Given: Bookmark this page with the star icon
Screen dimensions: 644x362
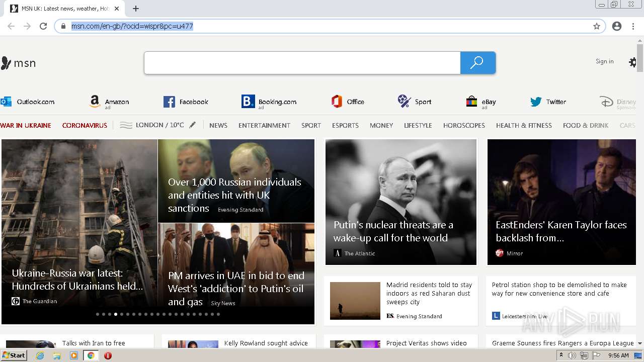Looking at the screenshot, I should coord(597,26).
